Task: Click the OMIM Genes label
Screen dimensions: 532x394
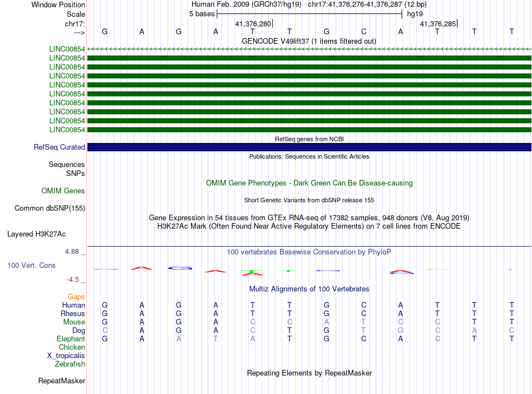Action: click(63, 191)
